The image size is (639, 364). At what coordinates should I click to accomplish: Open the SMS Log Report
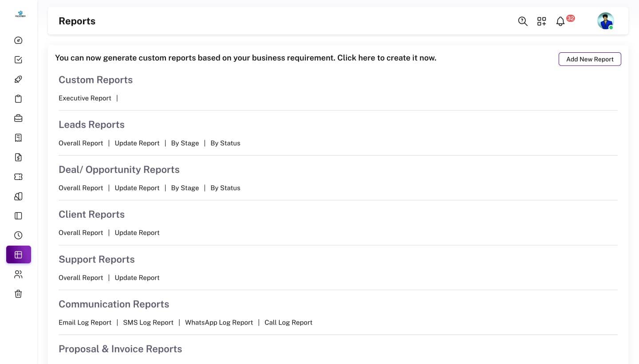click(148, 322)
